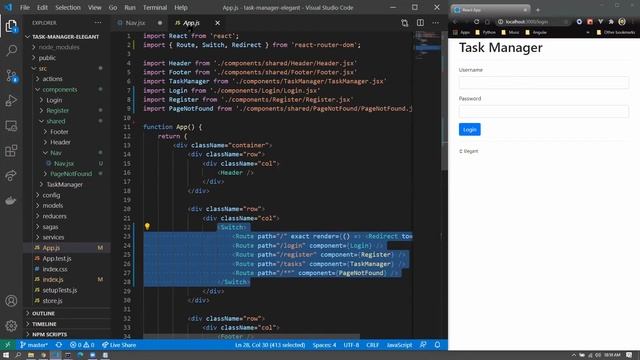Switch to the Nav.jsx editor tab
Viewport: 640px width, 360px height.
pyautogui.click(x=135, y=23)
